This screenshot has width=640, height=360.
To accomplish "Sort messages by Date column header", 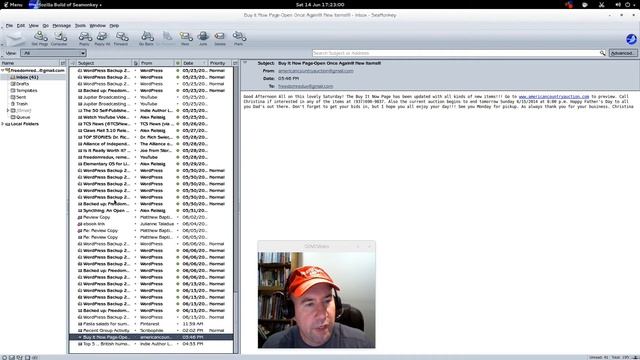I will click(195, 63).
